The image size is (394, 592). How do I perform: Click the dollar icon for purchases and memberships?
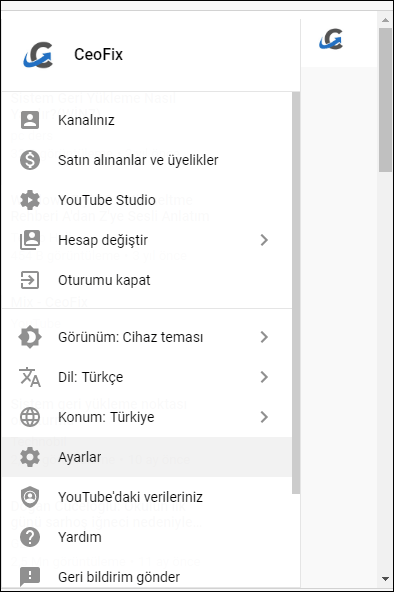(30, 160)
